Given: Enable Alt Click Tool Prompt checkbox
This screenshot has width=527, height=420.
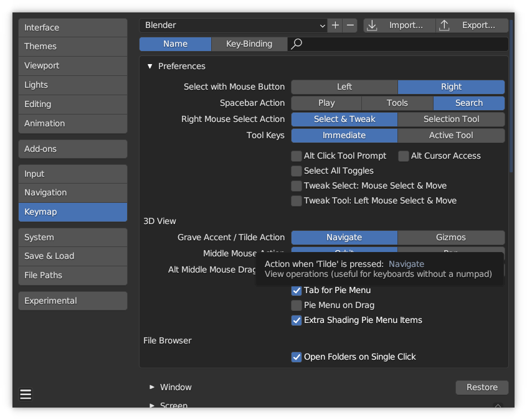Looking at the screenshot, I should pos(297,156).
